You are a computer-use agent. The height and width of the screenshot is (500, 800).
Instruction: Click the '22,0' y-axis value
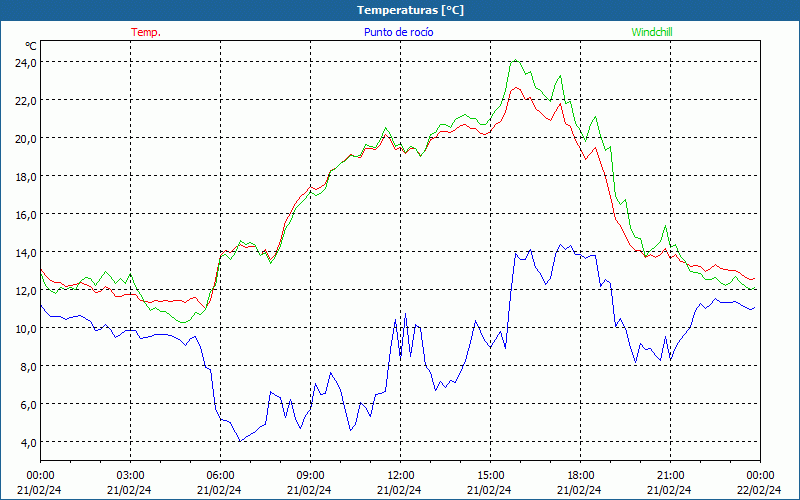[x=26, y=101]
